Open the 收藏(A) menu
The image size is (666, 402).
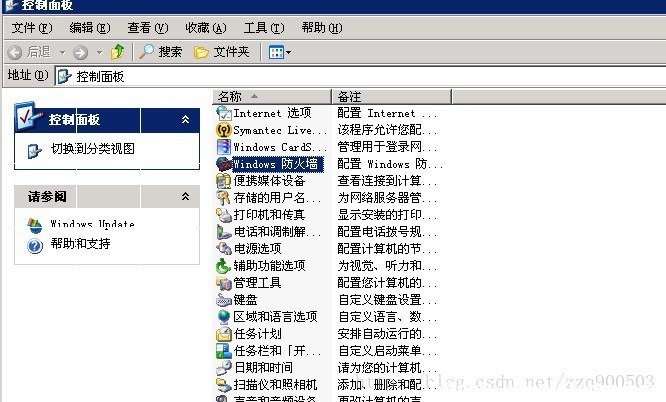click(206, 28)
